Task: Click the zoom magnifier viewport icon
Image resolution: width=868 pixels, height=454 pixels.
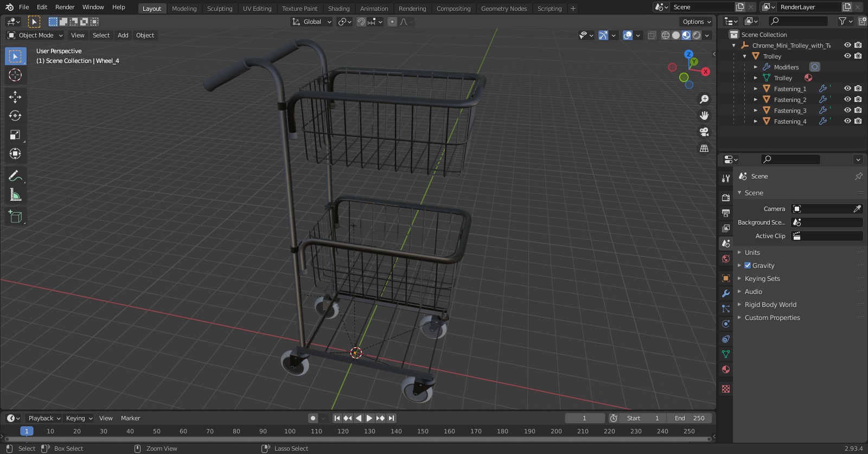Action: tap(704, 99)
